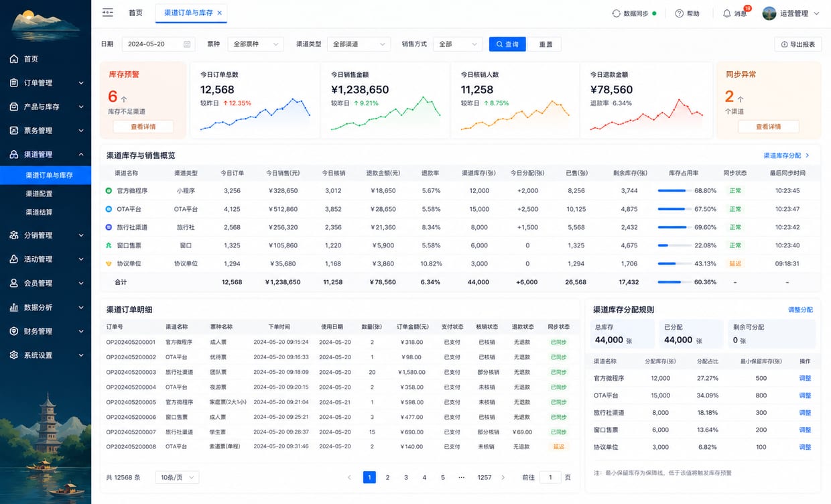Switch to the 首页 tab at top
Viewport: 831px width, 504px height.
(135, 13)
